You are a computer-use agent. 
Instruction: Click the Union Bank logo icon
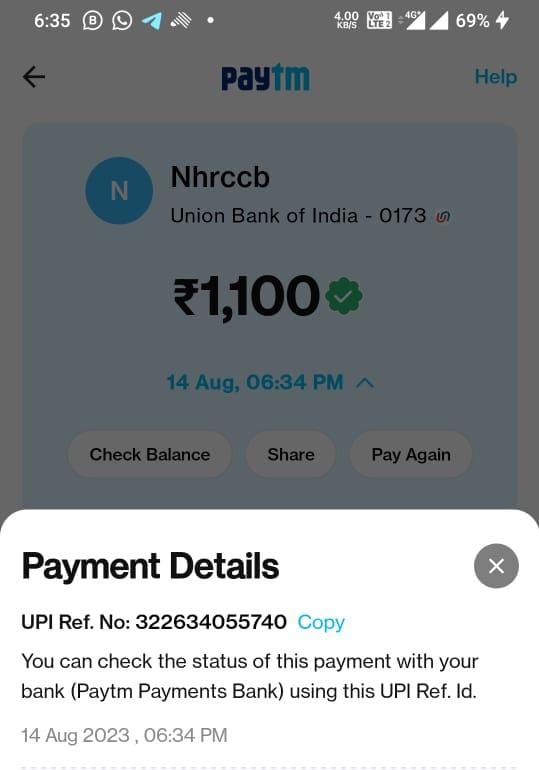click(x=443, y=217)
